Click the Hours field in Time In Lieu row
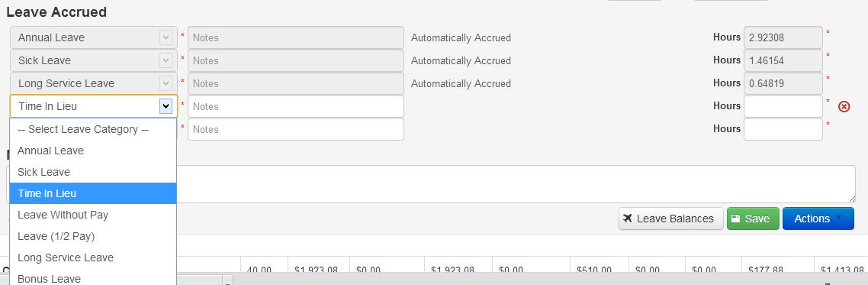The height and width of the screenshot is (285, 868). pos(783,106)
